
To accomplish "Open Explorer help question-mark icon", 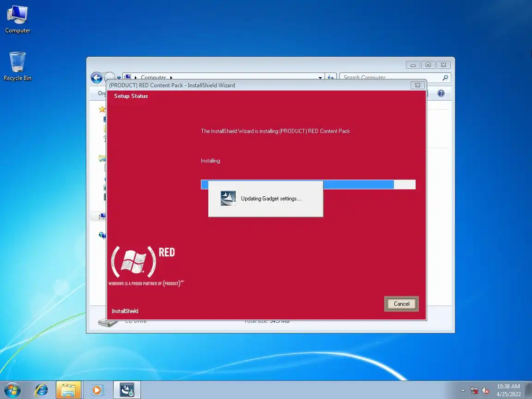I will 441,93.
